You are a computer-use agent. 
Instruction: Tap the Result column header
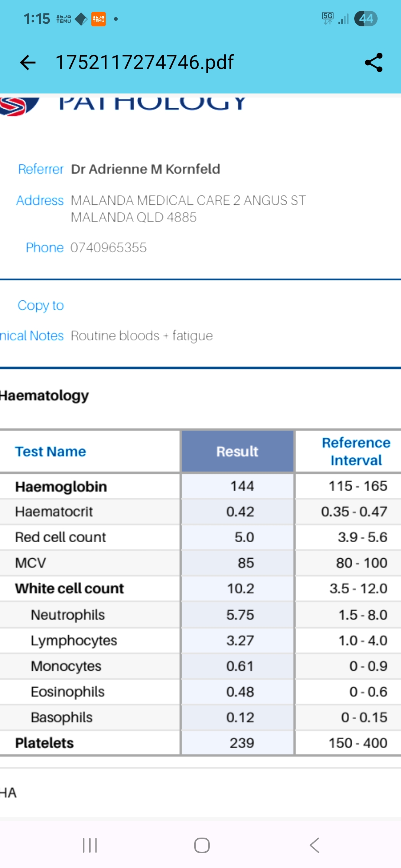pos(237,451)
